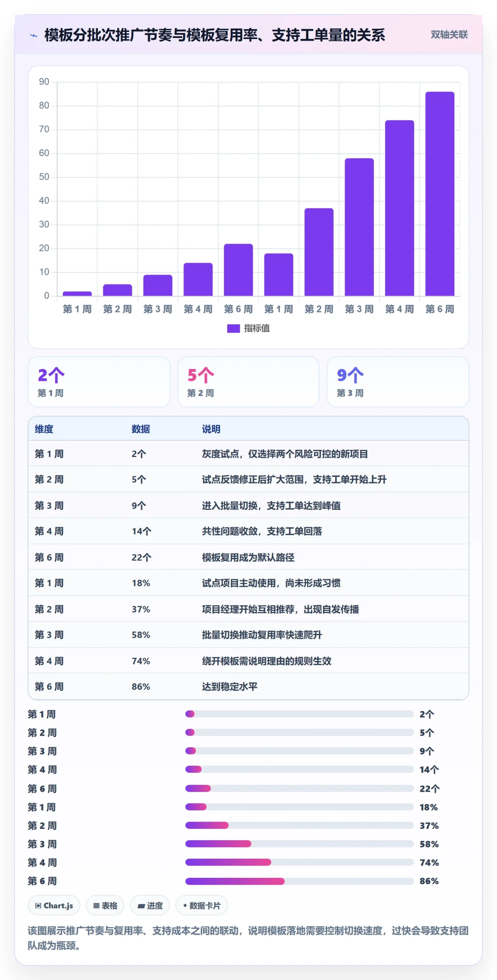
Task: Click the lightning icon beside the chart title
Action: tap(34, 36)
